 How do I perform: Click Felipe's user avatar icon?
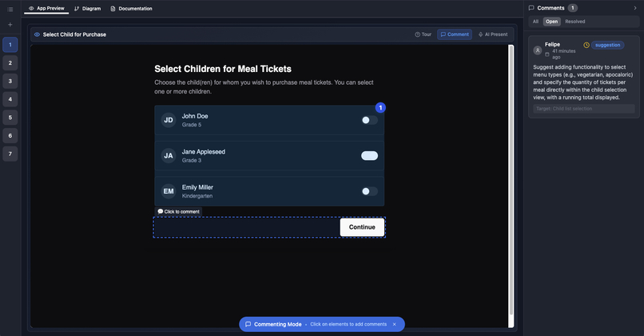pyautogui.click(x=538, y=50)
